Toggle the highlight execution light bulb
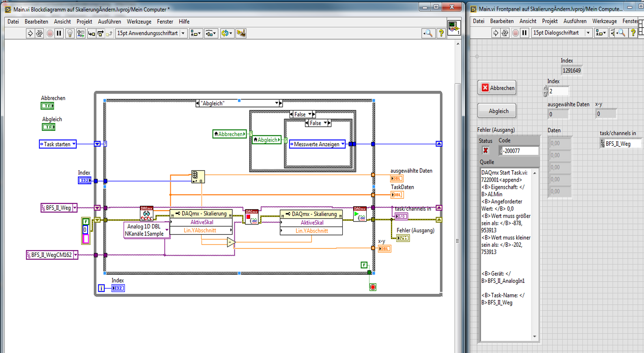This screenshot has height=353, width=644. pyautogui.click(x=70, y=33)
